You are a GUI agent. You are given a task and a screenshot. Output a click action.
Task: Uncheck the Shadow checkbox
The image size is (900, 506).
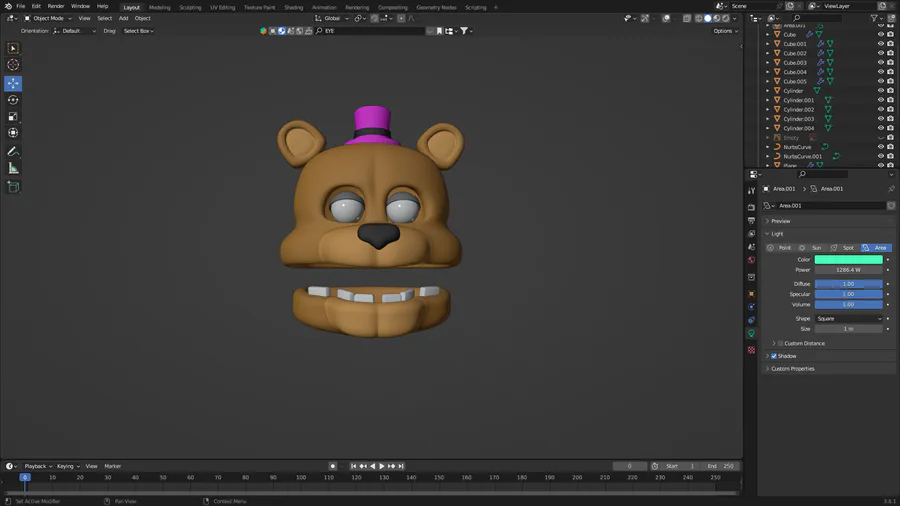[x=774, y=356]
